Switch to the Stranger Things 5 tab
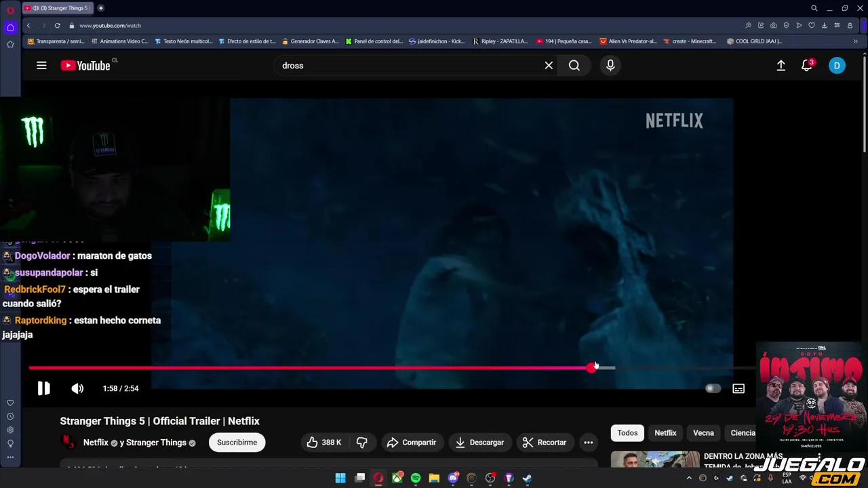Image resolution: width=868 pixels, height=488 pixels. tap(58, 8)
